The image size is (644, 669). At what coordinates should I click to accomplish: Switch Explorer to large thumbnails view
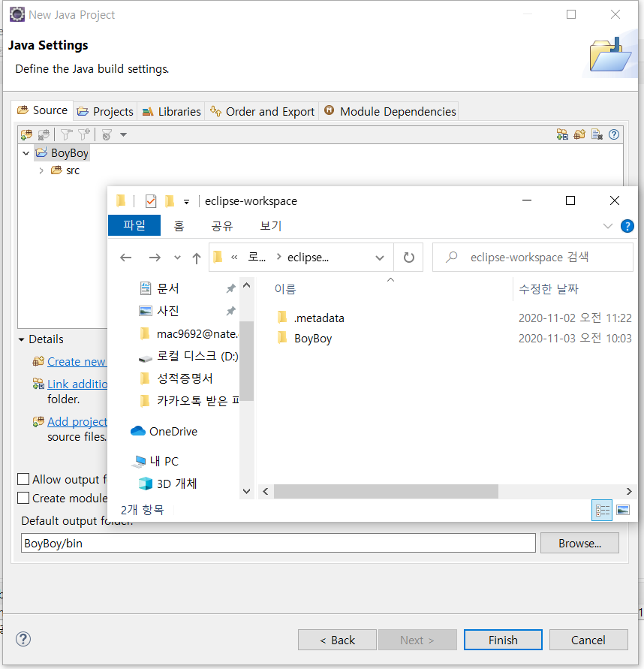tap(623, 510)
